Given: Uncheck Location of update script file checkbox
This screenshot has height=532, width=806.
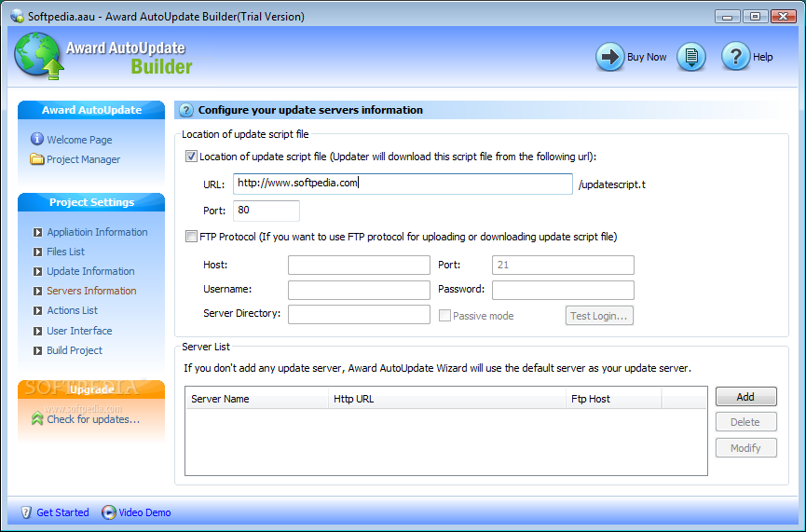Looking at the screenshot, I should (191, 157).
